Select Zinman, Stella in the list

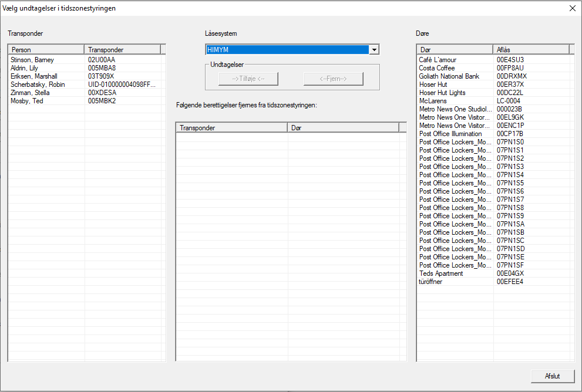point(31,93)
